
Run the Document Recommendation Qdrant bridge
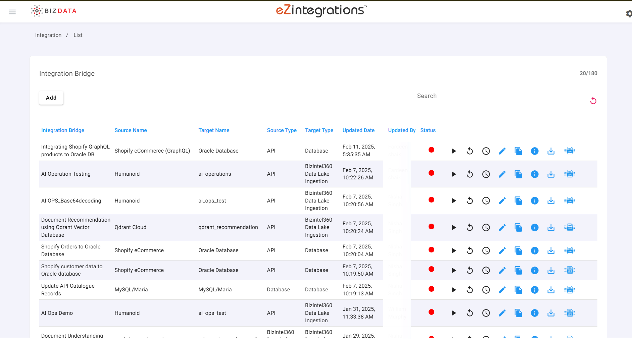pos(454,227)
